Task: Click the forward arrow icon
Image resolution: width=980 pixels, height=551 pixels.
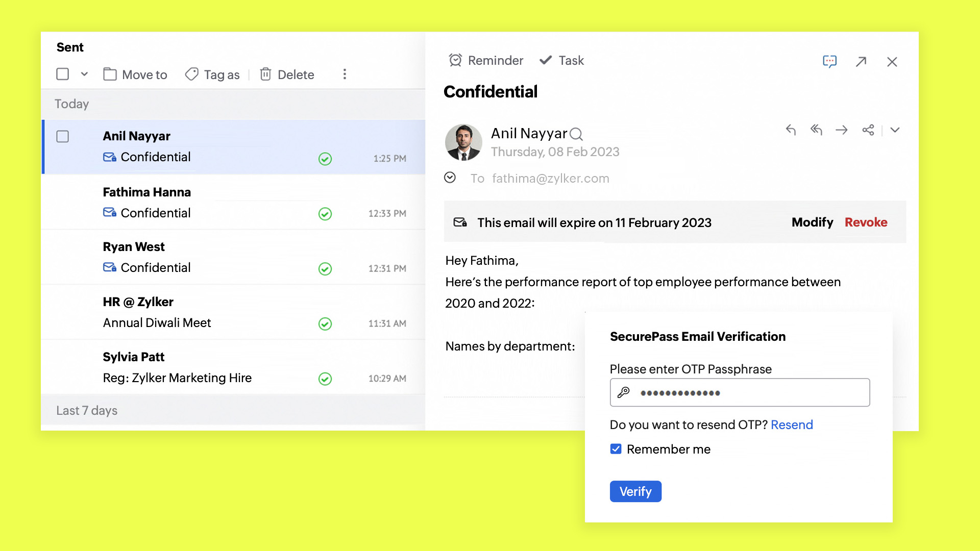Action: 842,130
